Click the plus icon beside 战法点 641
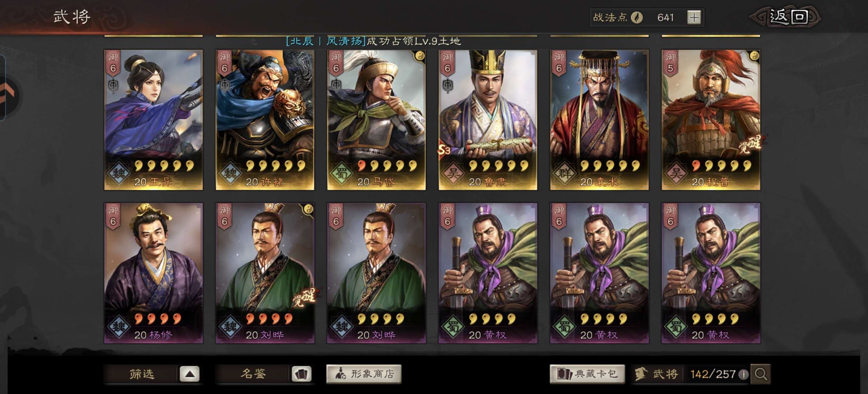Image resolution: width=868 pixels, height=394 pixels. point(694,17)
